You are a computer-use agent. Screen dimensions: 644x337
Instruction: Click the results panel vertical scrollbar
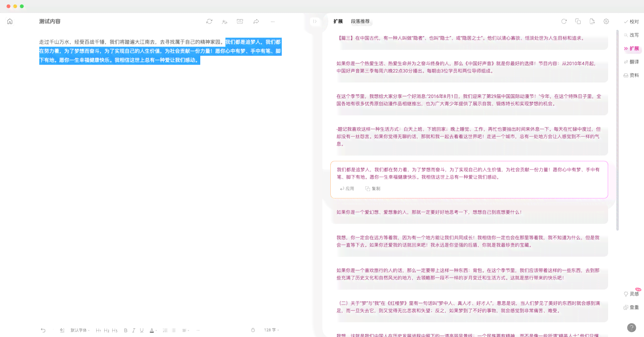click(x=618, y=130)
